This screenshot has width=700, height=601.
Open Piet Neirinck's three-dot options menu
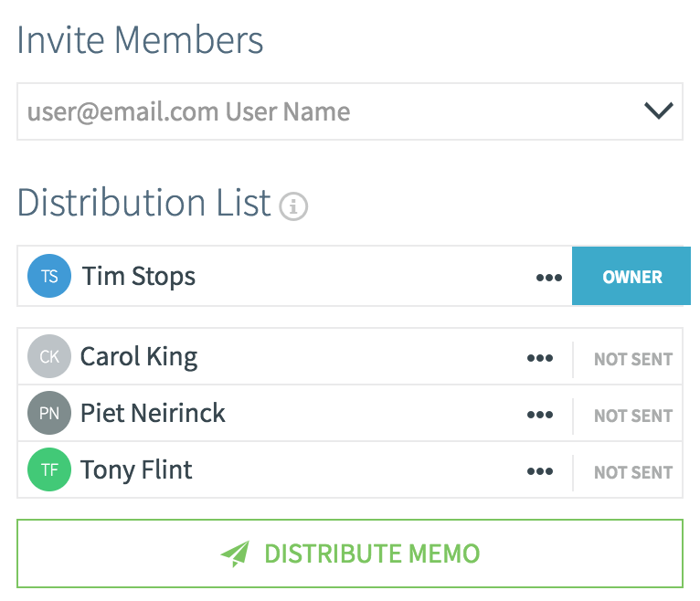pyautogui.click(x=540, y=415)
